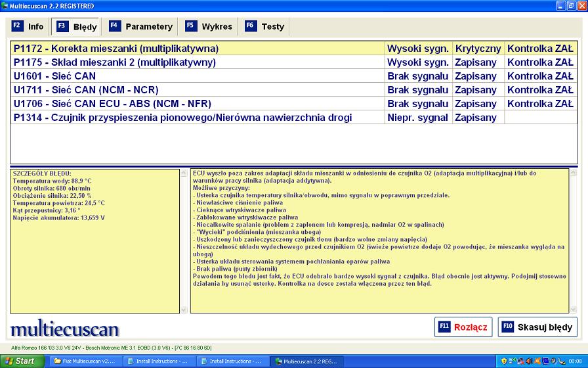588x368 pixels.
Task: Open Fiat Multiecuscan folder taskbar item
Action: point(85,361)
